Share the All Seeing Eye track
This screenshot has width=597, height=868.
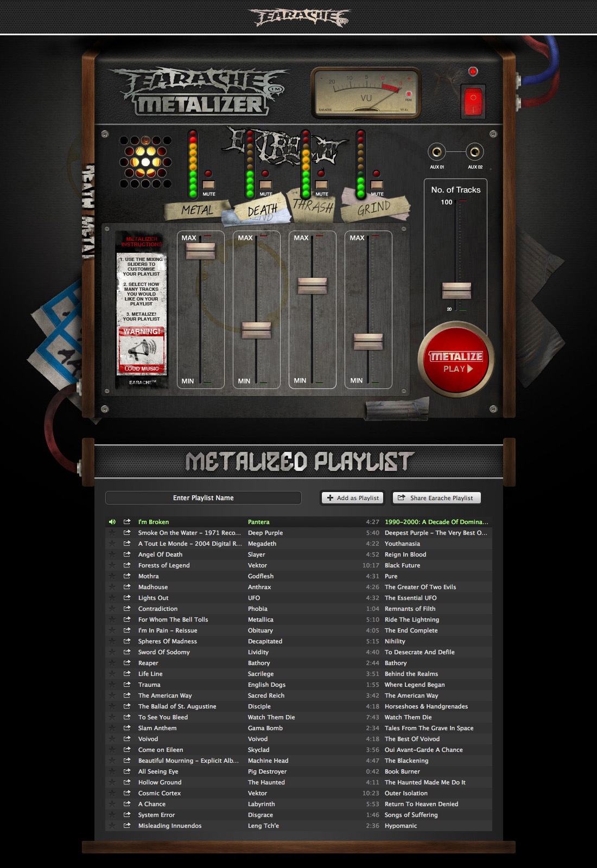[x=127, y=771]
